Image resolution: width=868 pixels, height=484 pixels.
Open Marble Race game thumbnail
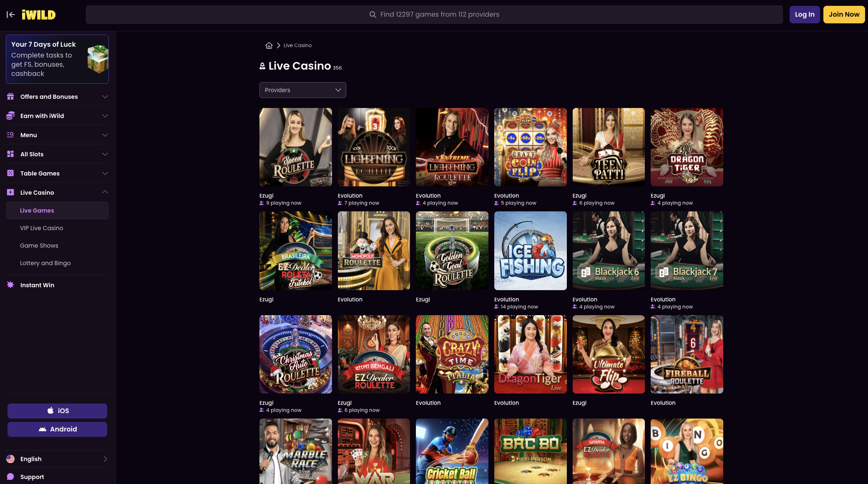[x=296, y=451]
